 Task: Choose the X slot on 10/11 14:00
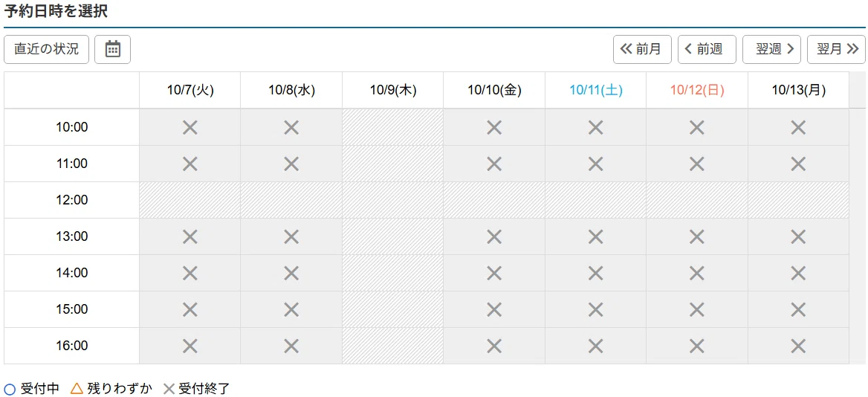pos(595,273)
